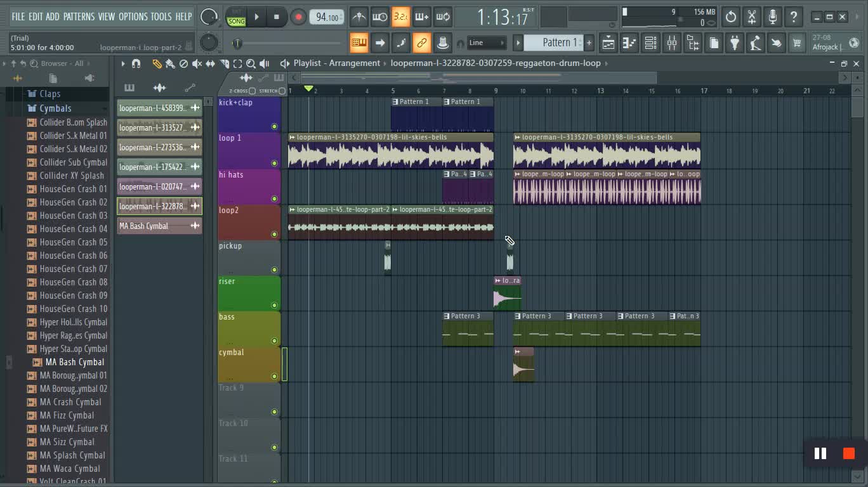Toggle the SONG/PAT mode switch
Image resolution: width=868 pixels, height=487 pixels.
coord(237,17)
